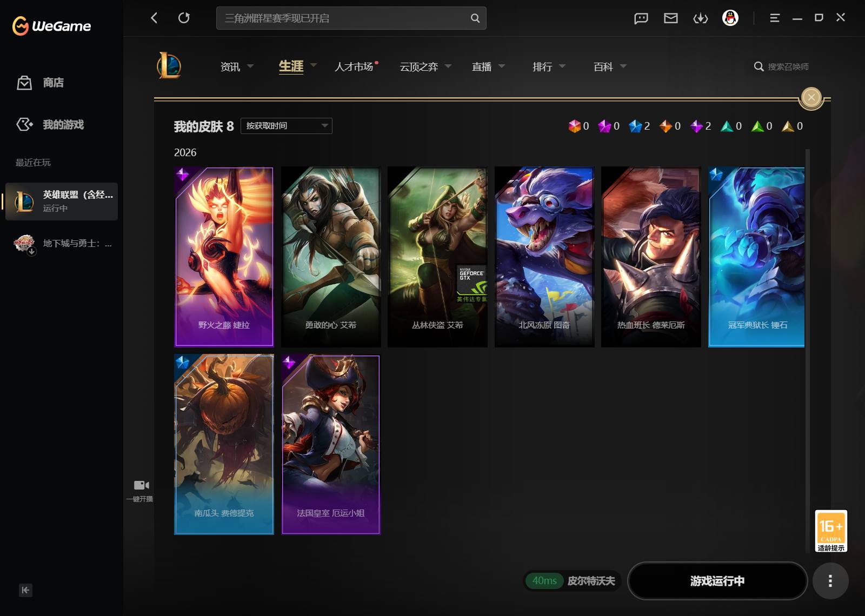Screen dimensions: 865x616
Task: Open the three-dot more options button
Action: 830,581
